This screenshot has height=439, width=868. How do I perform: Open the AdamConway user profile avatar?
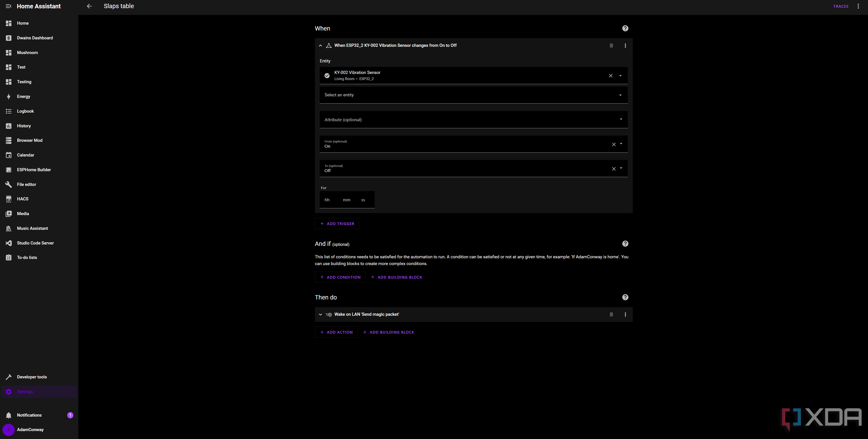[x=8, y=430]
